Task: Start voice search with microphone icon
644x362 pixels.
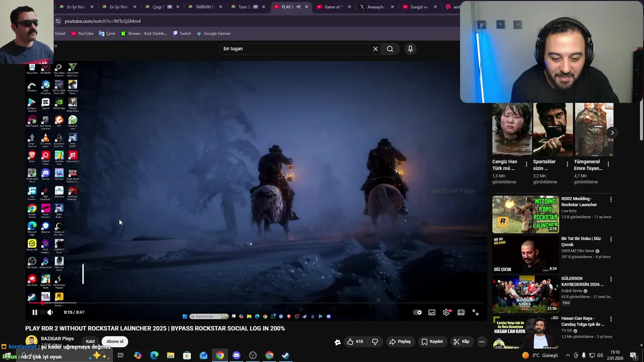Action: coord(411,49)
